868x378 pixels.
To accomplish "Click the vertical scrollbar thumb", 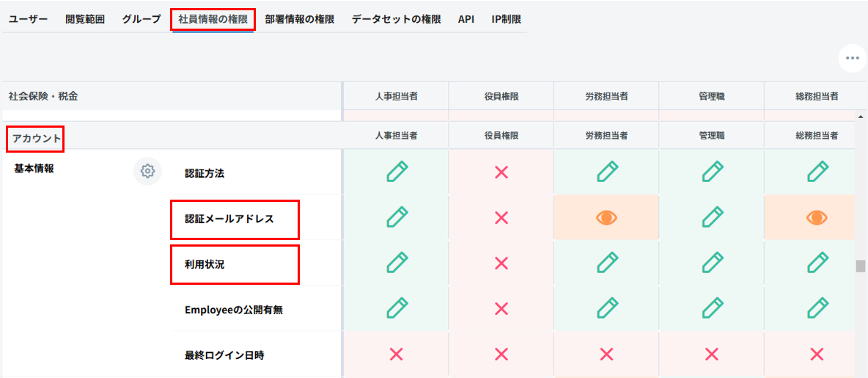I will (861, 266).
